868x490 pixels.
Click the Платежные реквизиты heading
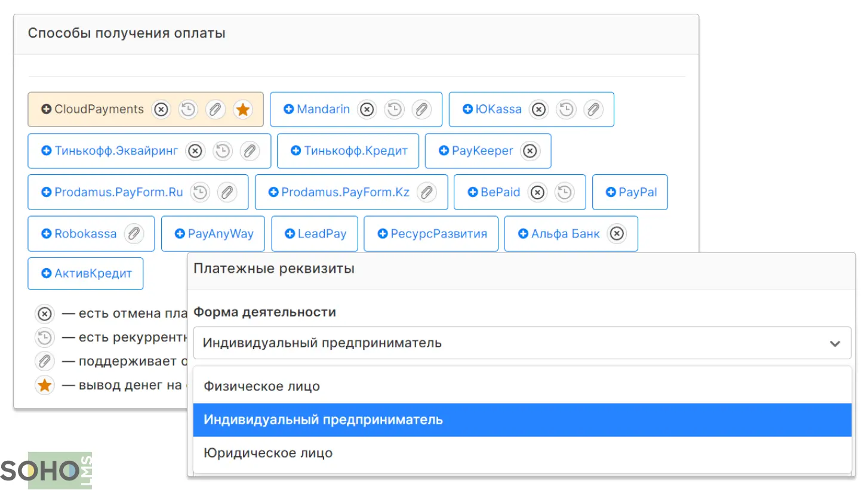[274, 269]
